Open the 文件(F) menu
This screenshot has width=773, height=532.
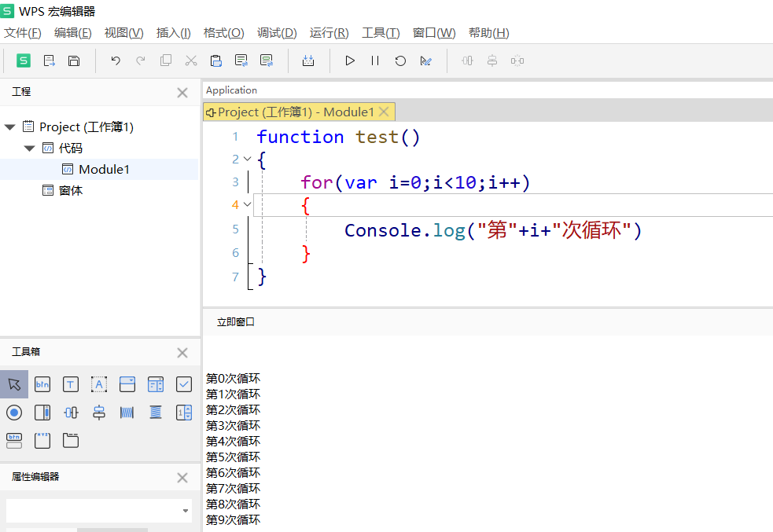[23, 33]
